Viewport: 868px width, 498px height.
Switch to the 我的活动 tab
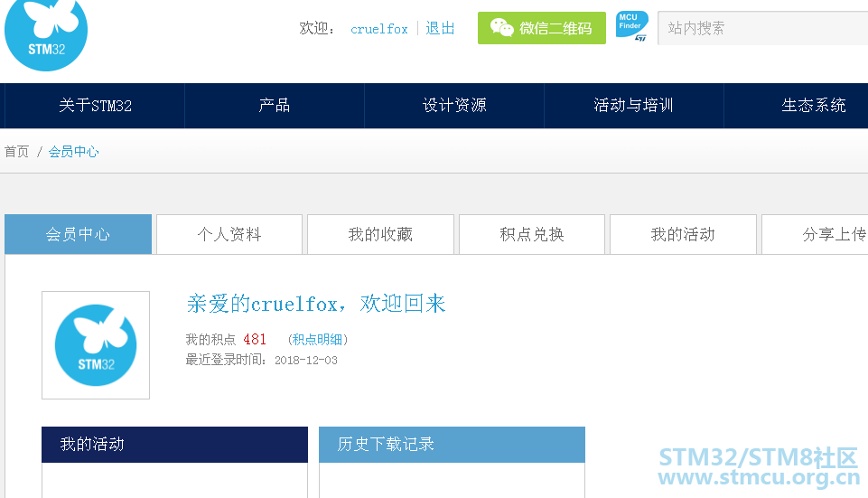683,234
